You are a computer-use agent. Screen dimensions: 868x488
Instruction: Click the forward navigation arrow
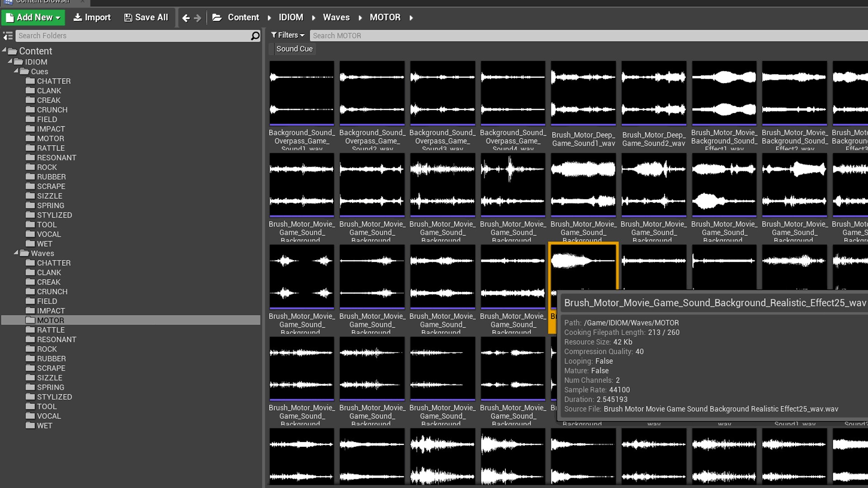click(x=198, y=17)
